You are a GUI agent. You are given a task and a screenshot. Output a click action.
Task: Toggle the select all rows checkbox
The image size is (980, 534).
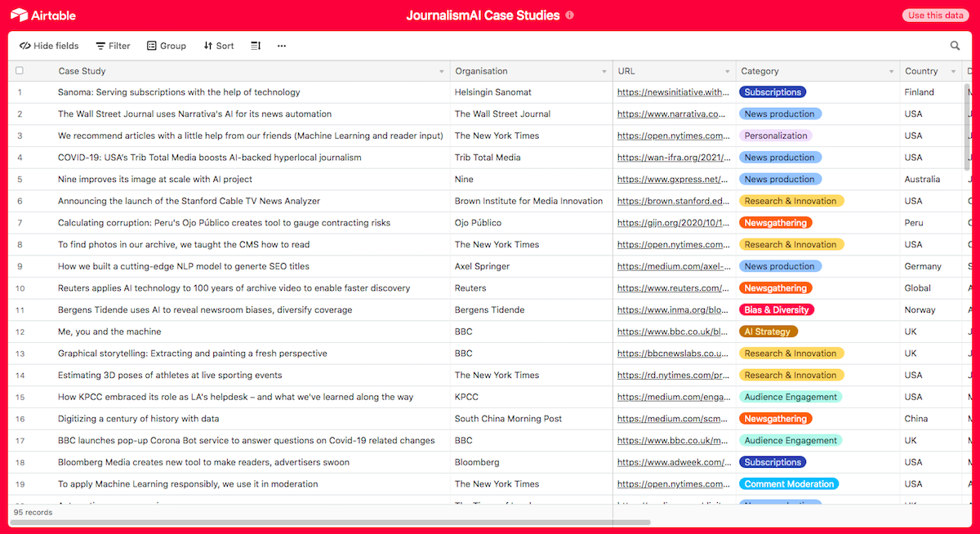[20, 71]
